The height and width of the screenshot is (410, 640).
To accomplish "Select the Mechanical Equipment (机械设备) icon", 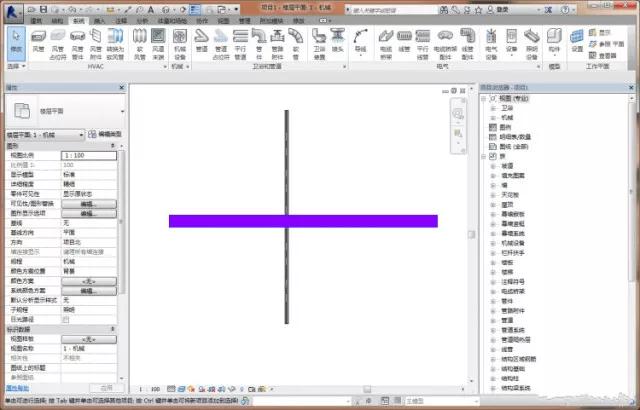I will point(180,44).
